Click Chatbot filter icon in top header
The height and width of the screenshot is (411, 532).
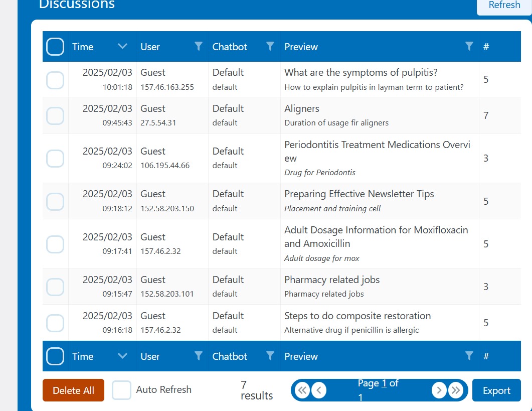[x=270, y=47]
